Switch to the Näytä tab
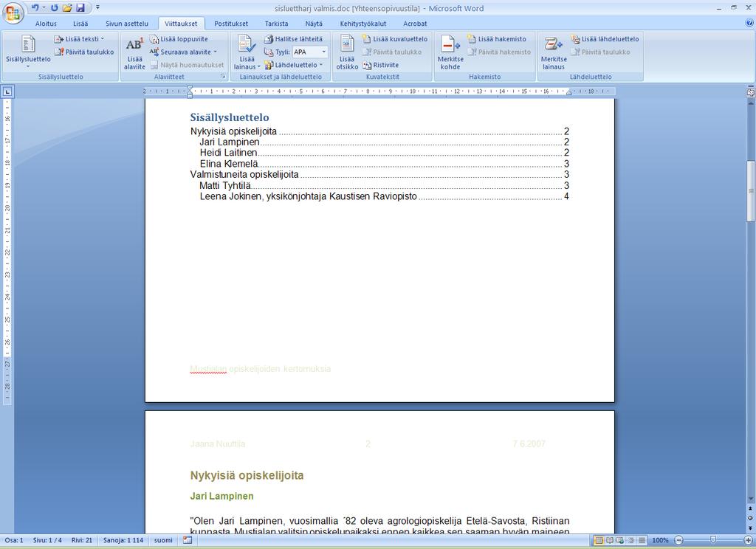Screen dimensions: 756x549 coord(314,24)
